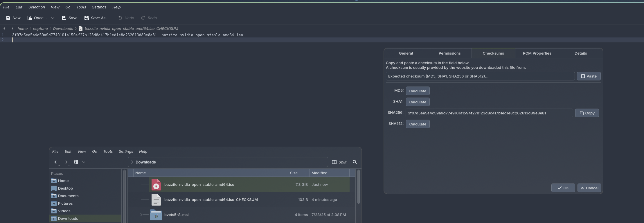Calculate the SHA512 checksum

click(418, 124)
